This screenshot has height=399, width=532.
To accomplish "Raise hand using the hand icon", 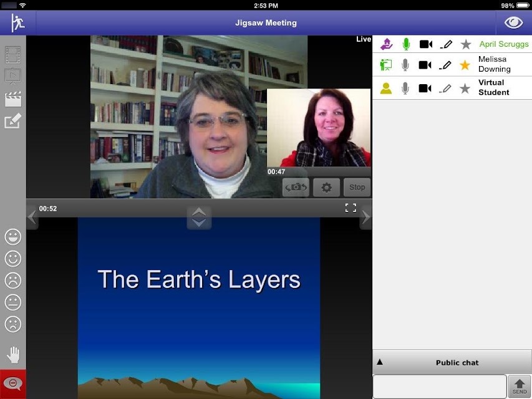I will [13, 355].
